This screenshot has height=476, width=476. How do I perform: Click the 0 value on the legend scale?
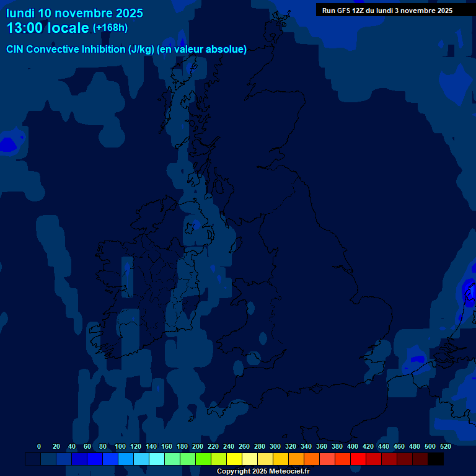[x=39, y=446]
